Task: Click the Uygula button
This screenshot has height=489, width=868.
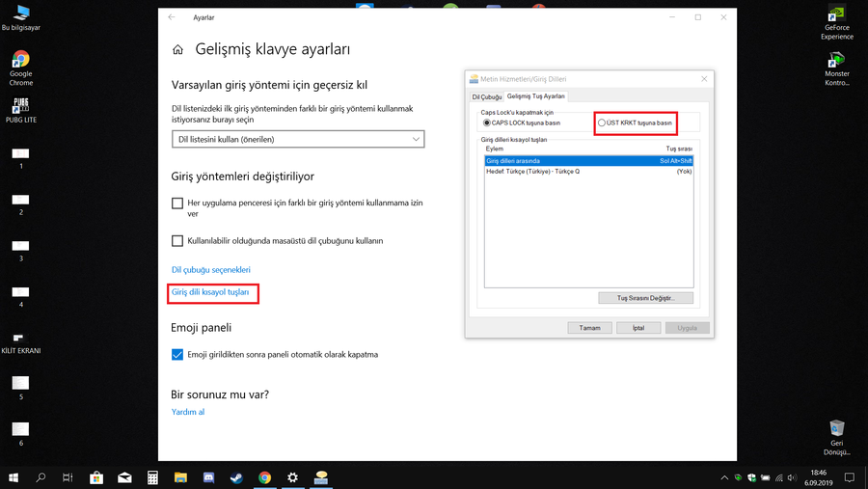Action: [687, 328]
